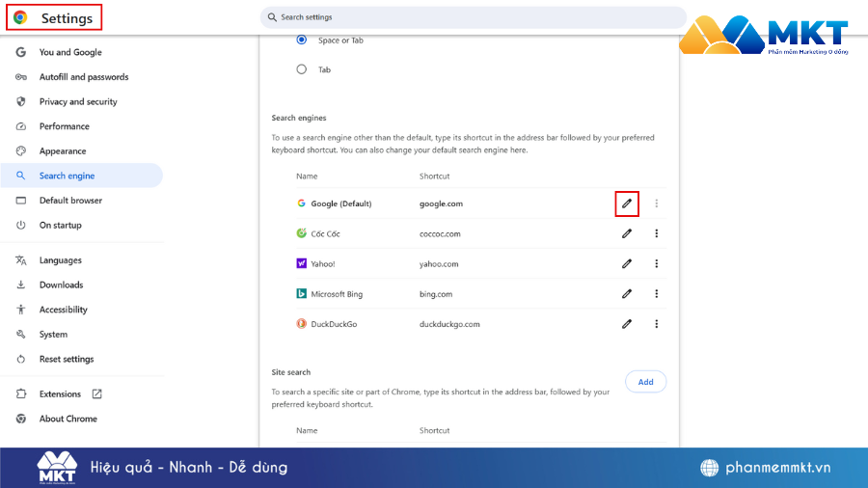Click the person icon for Accessibility
Screen dimensions: 868x488
point(21,310)
